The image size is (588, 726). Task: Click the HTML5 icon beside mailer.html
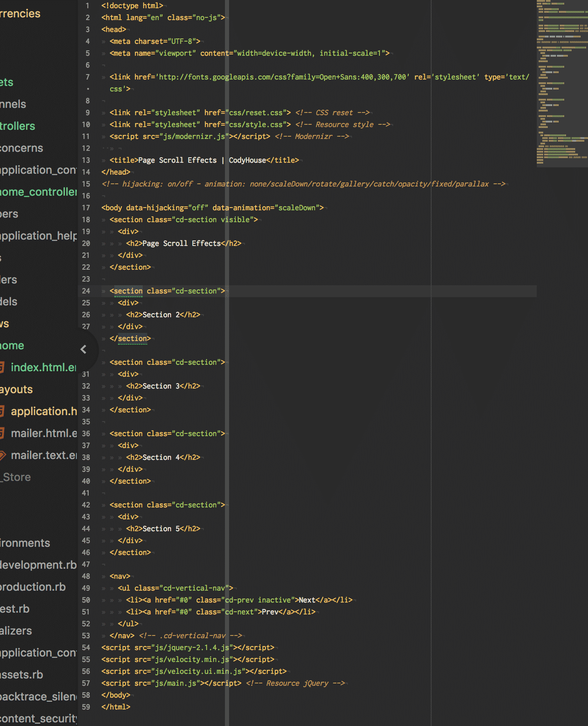click(x=2, y=433)
